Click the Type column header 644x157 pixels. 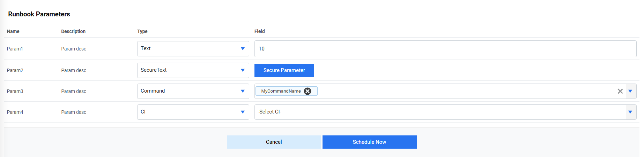pyautogui.click(x=142, y=31)
